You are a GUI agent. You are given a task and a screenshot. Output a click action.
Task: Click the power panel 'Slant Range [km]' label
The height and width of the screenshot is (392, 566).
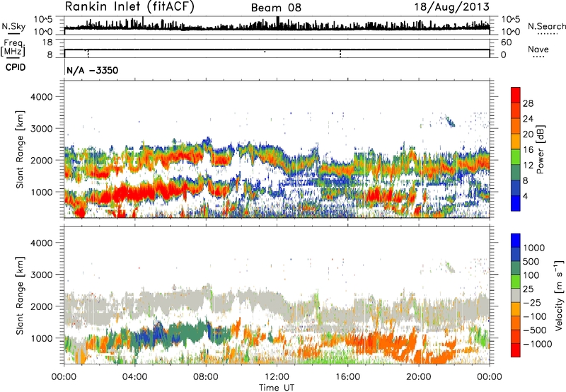20,149
